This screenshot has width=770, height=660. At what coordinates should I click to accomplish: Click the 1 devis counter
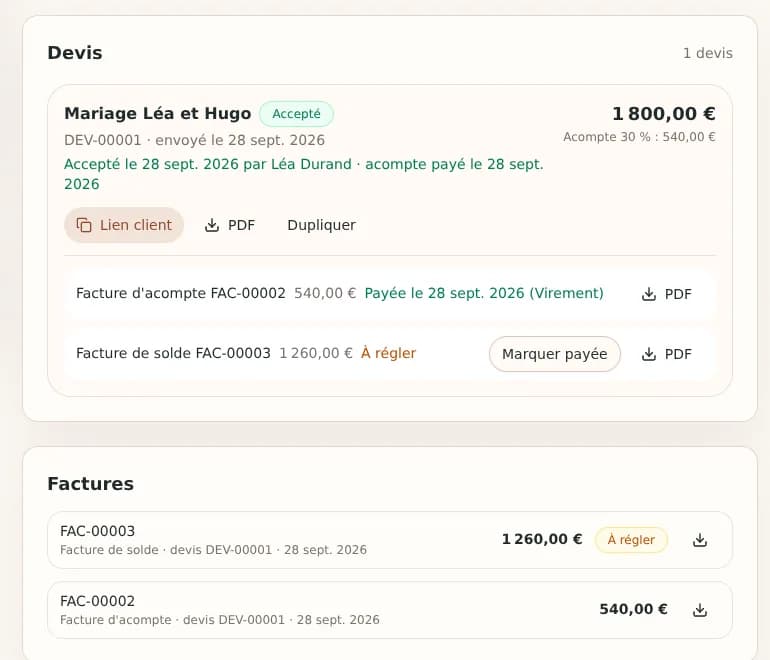[708, 53]
